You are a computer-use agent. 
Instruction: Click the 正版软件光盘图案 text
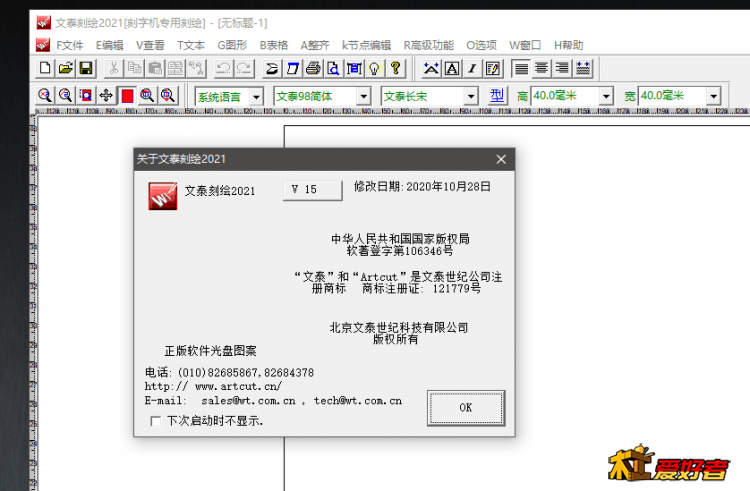click(210, 351)
